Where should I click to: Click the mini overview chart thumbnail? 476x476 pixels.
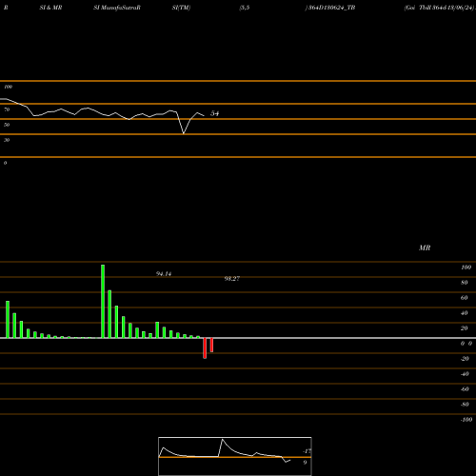tap(235, 456)
